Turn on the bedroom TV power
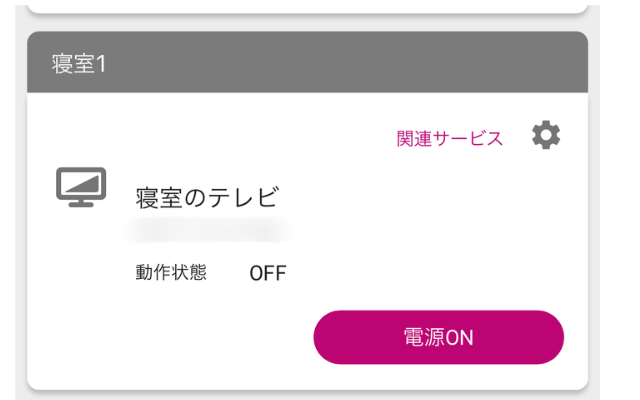The height and width of the screenshot is (400, 640). coord(438,337)
